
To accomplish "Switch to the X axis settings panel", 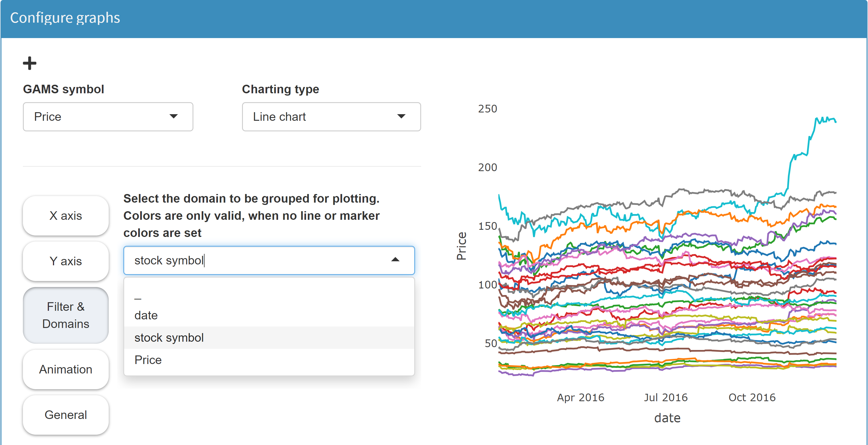I will pos(65,216).
